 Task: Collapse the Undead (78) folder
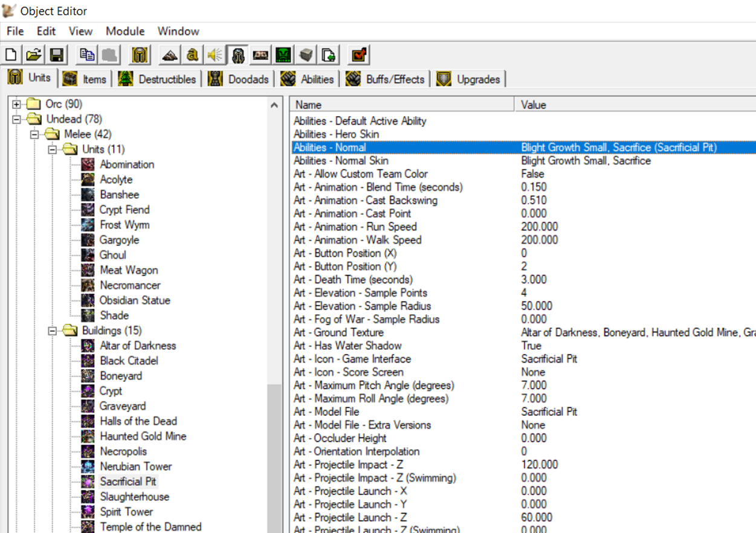(x=16, y=119)
